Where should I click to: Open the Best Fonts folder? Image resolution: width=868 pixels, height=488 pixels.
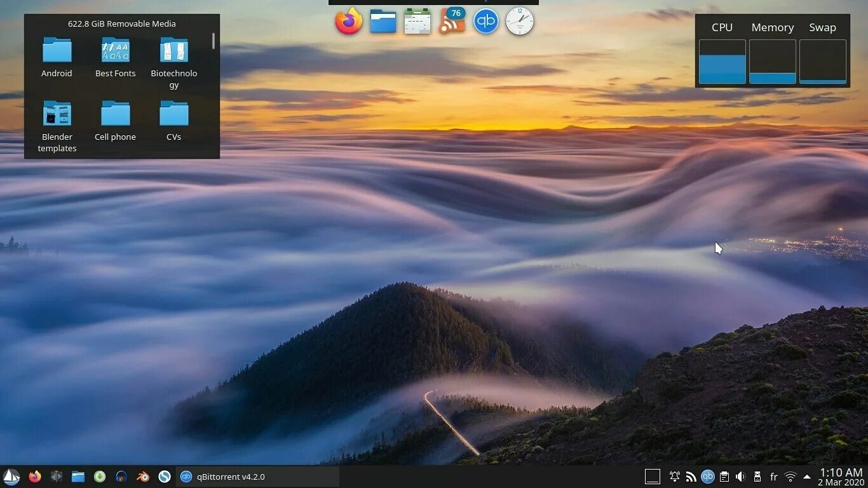pos(116,57)
